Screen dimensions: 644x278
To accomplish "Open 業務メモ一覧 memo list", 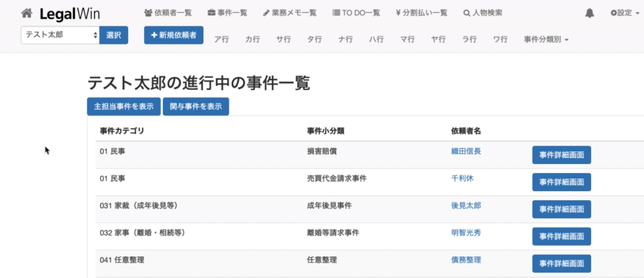I will [x=290, y=13].
